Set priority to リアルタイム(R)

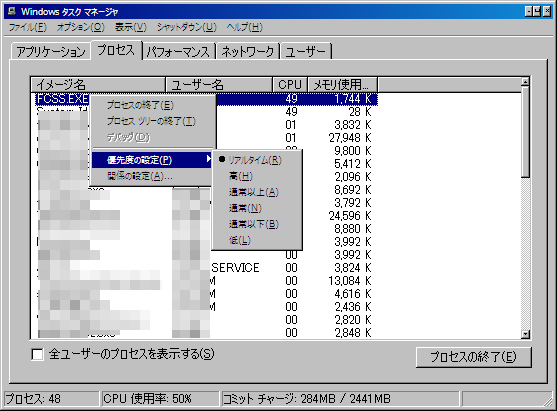tap(255, 160)
